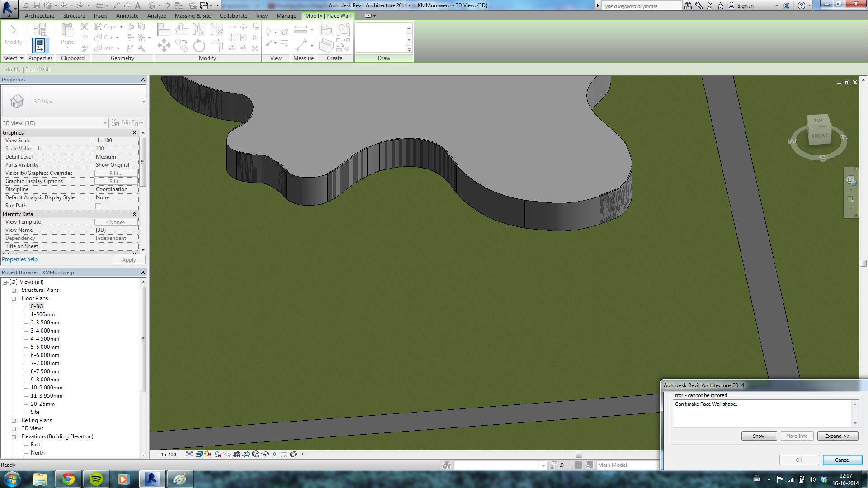
Task: Click Cancel in the error dialog
Action: (x=842, y=460)
